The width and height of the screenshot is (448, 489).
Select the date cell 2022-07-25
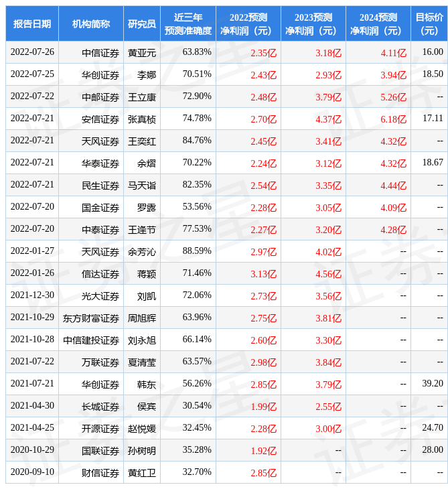32,74
